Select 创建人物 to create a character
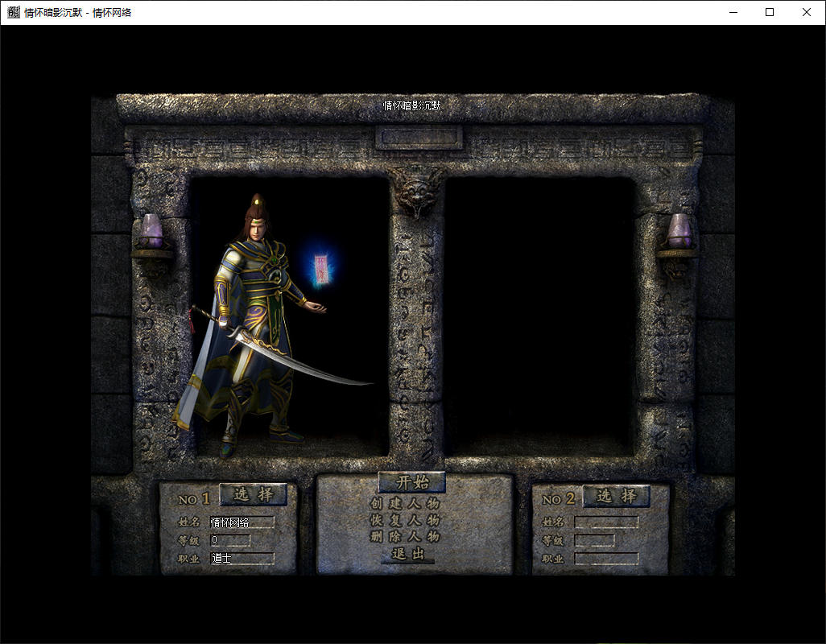 [x=405, y=503]
